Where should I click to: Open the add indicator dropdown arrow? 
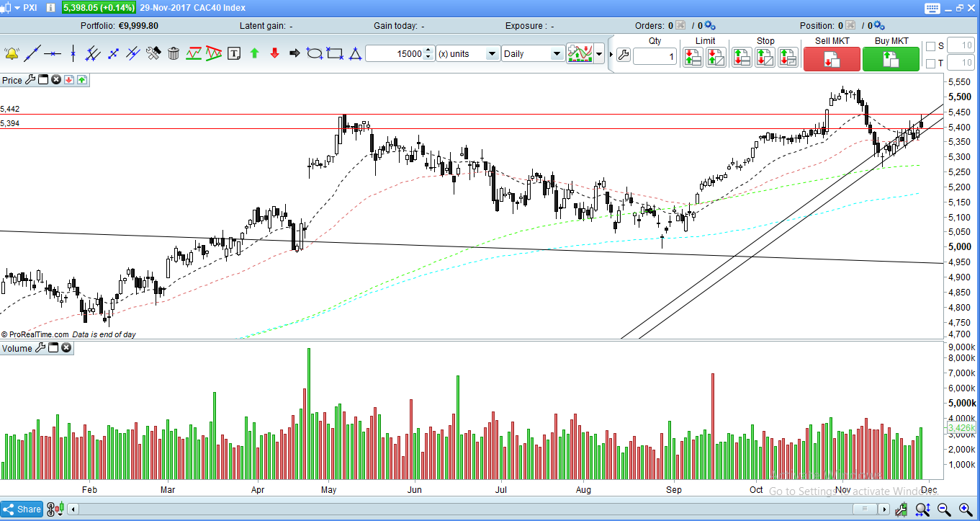599,53
